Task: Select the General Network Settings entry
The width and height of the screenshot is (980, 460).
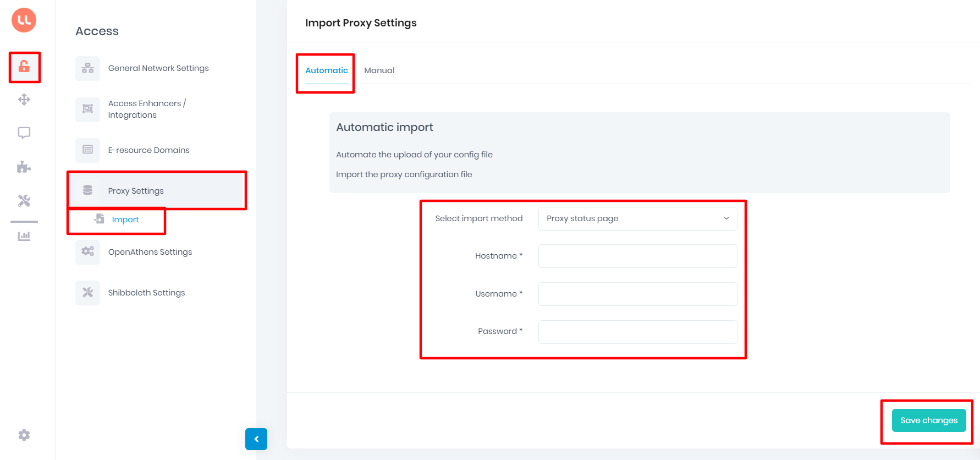Action: click(x=158, y=68)
